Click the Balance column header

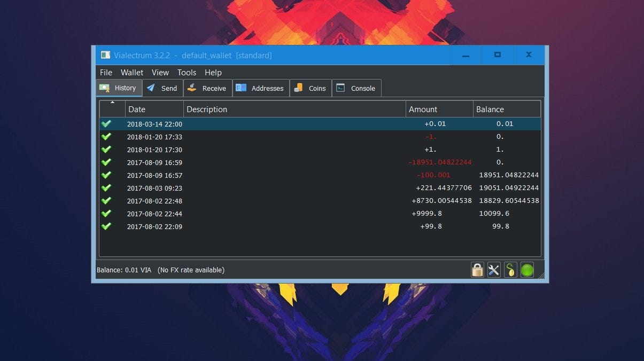click(507, 109)
